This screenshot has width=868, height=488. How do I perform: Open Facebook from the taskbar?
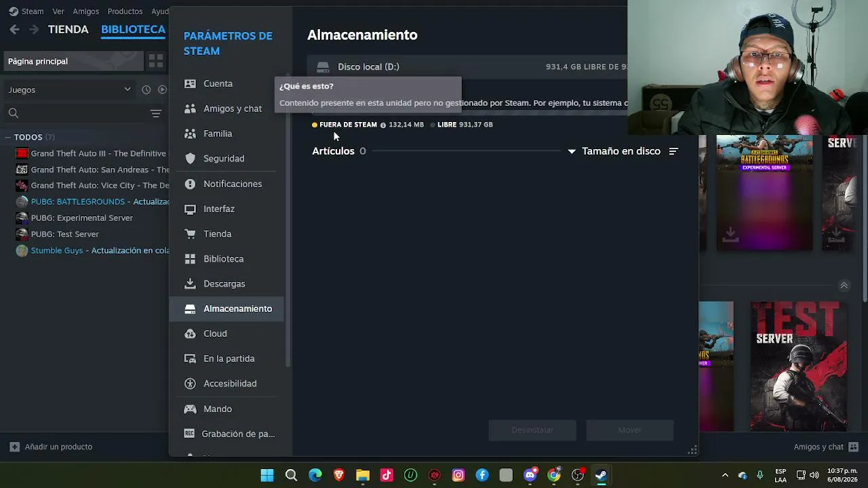click(x=482, y=475)
